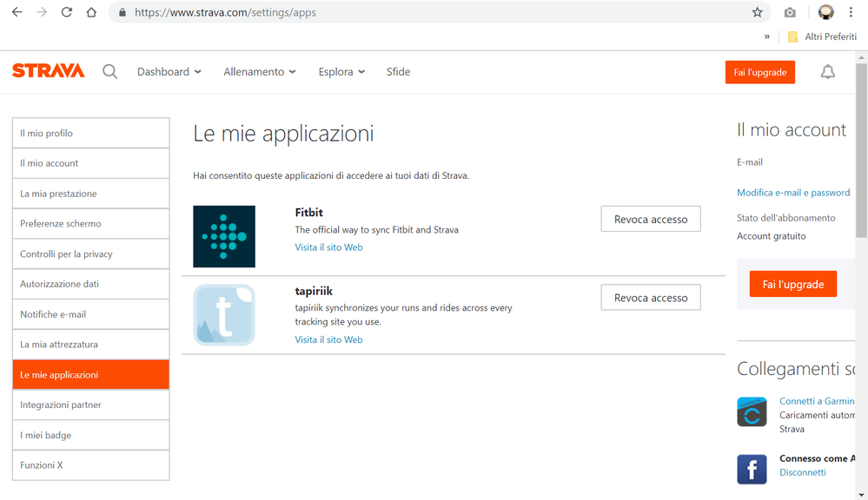Image resolution: width=868 pixels, height=500 pixels.
Task: Open the browser profile avatar
Action: [x=826, y=12]
